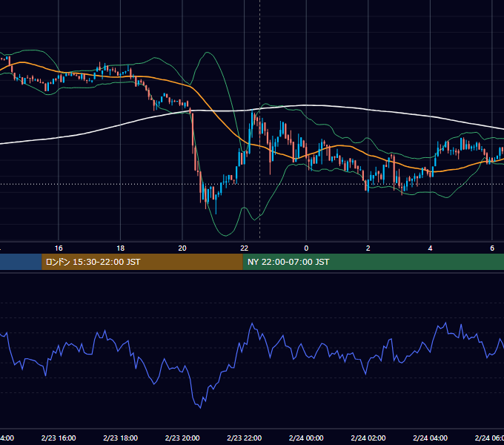Click the ロンドン 15:30-22:00 JST session bar
The width and height of the screenshot is (504, 445).
pyautogui.click(x=142, y=262)
